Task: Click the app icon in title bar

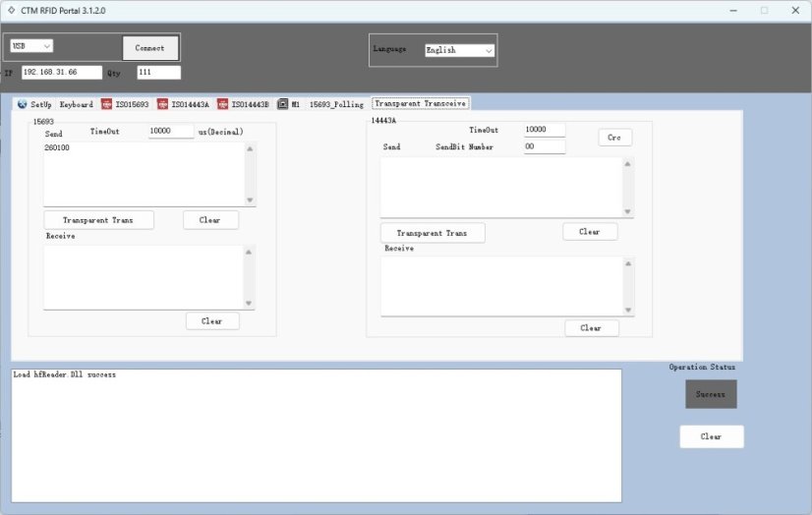Action: click(x=11, y=10)
